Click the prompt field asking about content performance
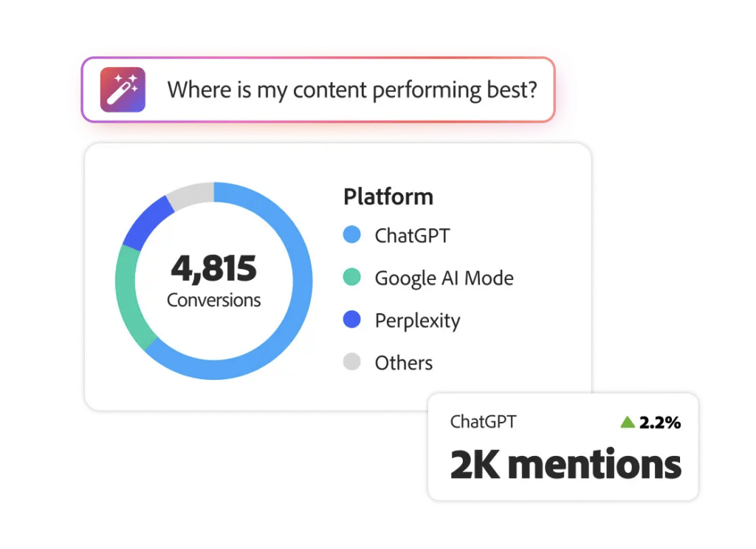The width and height of the screenshot is (756, 549). (318, 89)
